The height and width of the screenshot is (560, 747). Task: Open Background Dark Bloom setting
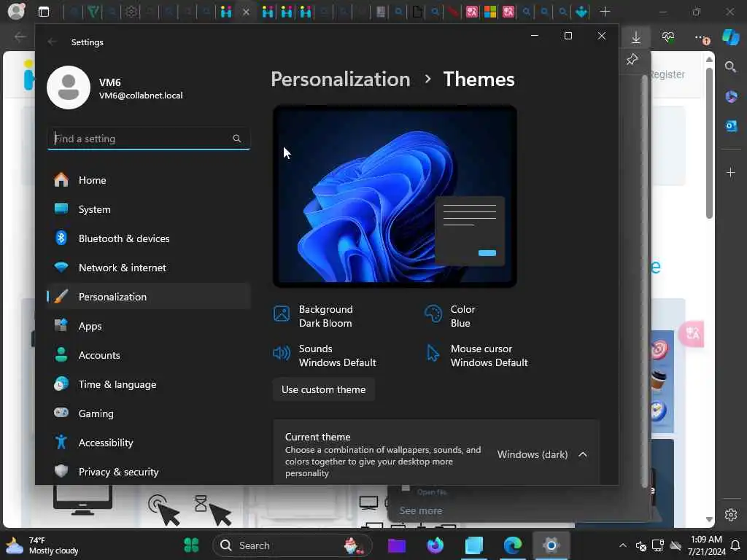click(x=314, y=316)
